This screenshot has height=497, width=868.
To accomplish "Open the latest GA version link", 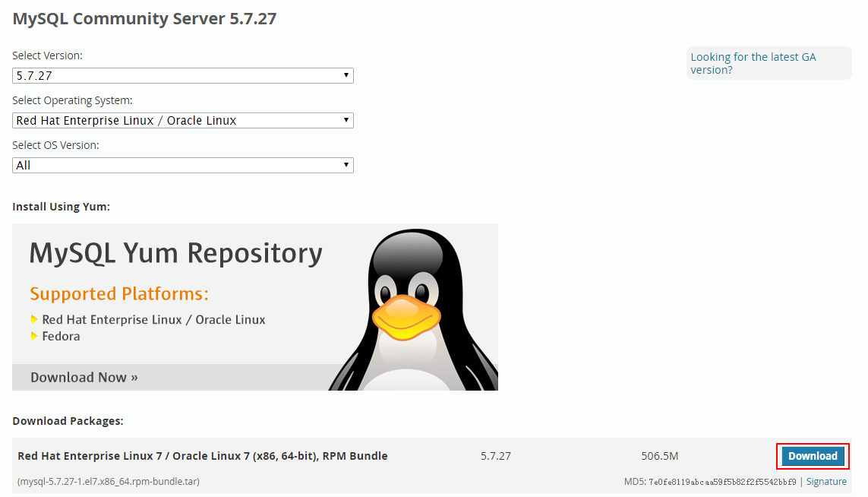I will (x=753, y=63).
